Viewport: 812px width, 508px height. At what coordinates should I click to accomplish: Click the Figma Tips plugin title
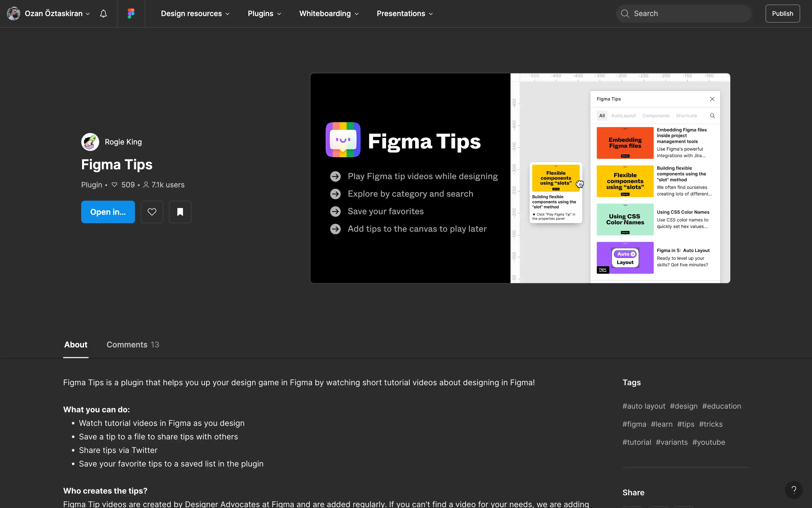click(117, 165)
